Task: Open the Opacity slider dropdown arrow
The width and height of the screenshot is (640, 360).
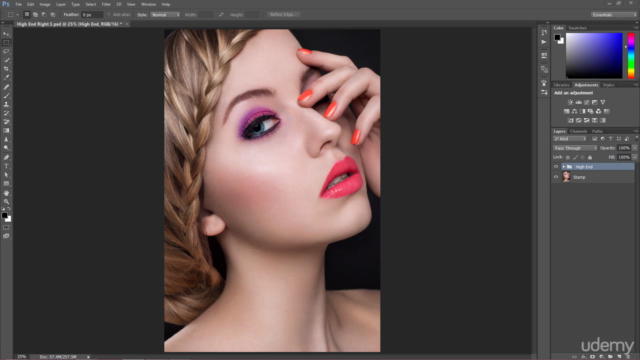Action: pyautogui.click(x=635, y=148)
